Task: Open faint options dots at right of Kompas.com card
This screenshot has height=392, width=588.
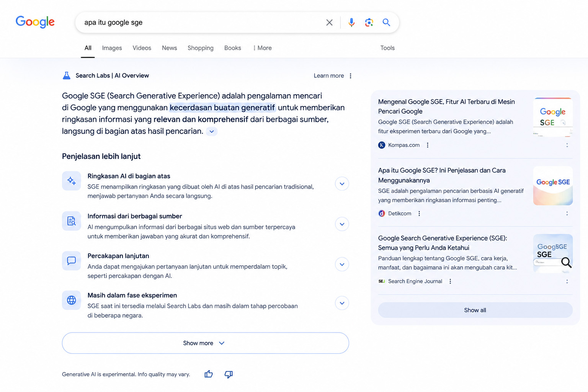Action: 567,145
